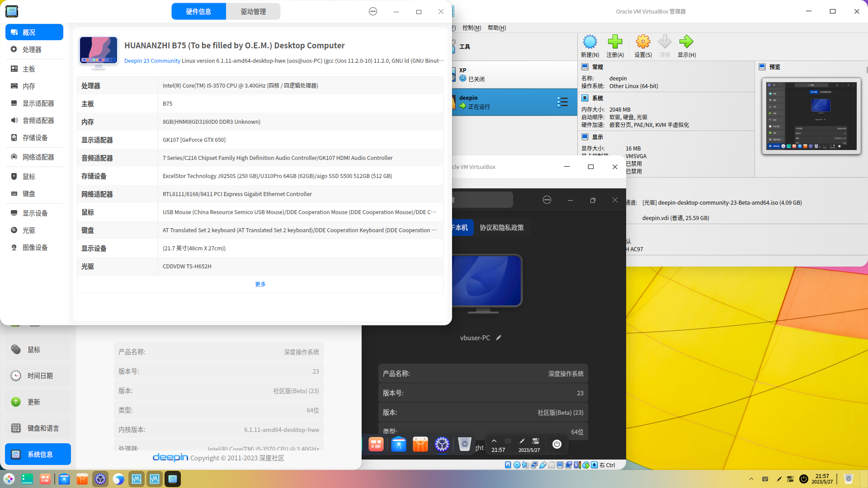868x488 pixels.
Task: Open the deepin VM list menu icon
Action: (x=562, y=102)
